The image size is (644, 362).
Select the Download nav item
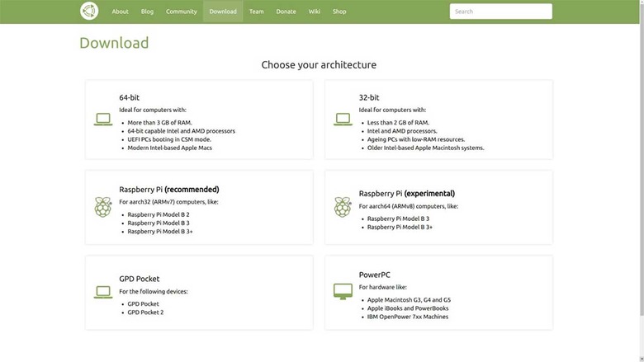pos(223,12)
